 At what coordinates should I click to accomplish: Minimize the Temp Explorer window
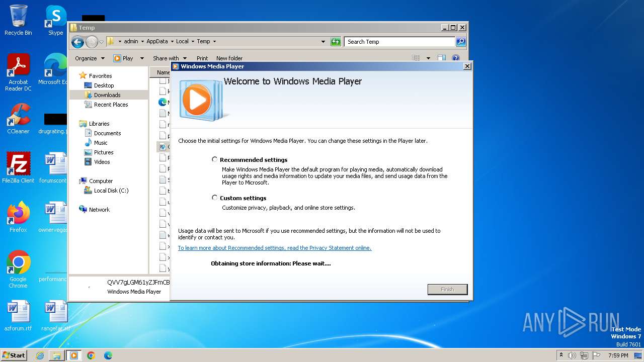coord(444,28)
